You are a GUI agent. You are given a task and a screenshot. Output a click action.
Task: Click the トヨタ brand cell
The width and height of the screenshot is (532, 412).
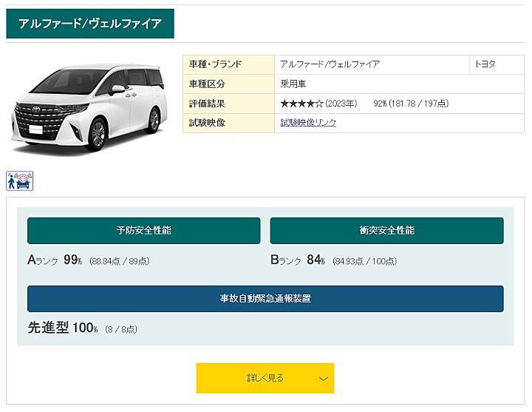click(485, 64)
